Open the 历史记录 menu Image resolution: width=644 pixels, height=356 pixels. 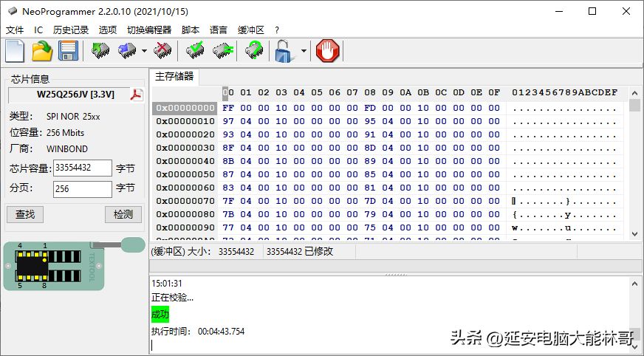tap(71, 30)
